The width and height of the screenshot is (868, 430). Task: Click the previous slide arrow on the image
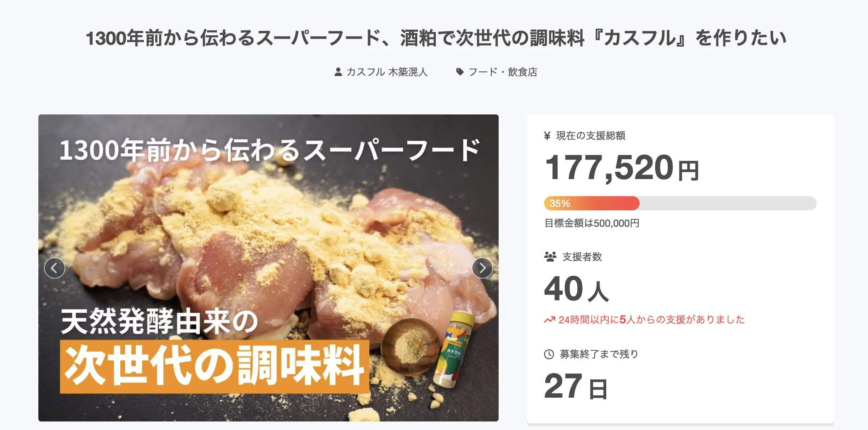click(x=55, y=268)
